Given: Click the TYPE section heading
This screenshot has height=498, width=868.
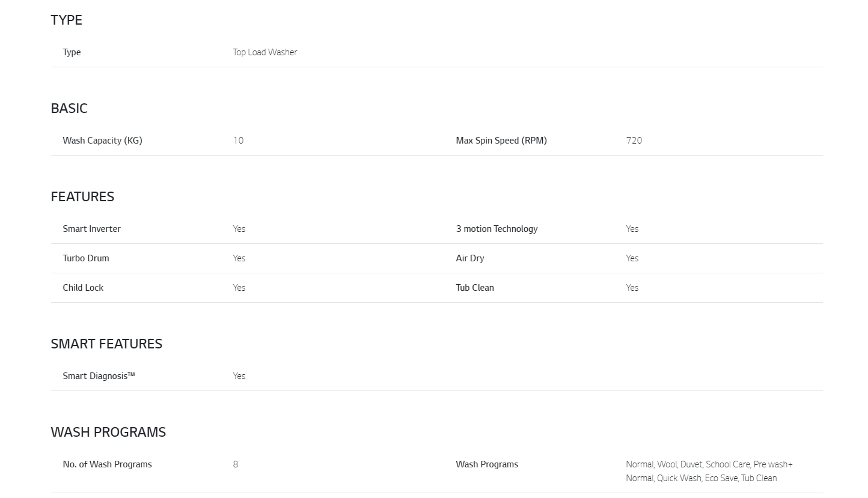Looking at the screenshot, I should tap(67, 20).
